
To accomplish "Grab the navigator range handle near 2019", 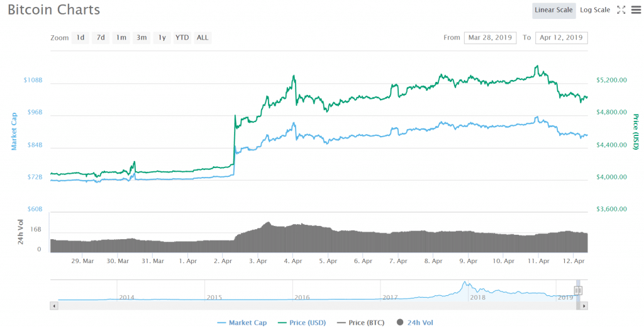I will pyautogui.click(x=578, y=290).
